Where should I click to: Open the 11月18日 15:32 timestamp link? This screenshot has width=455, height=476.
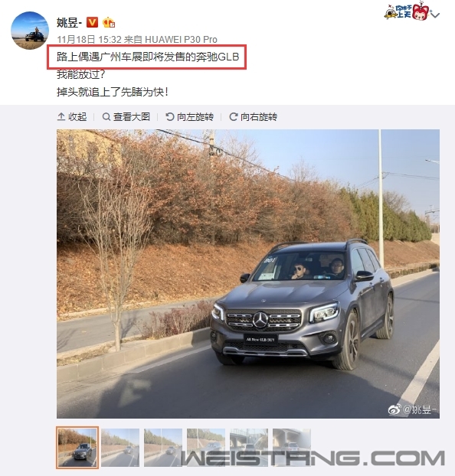coord(90,40)
